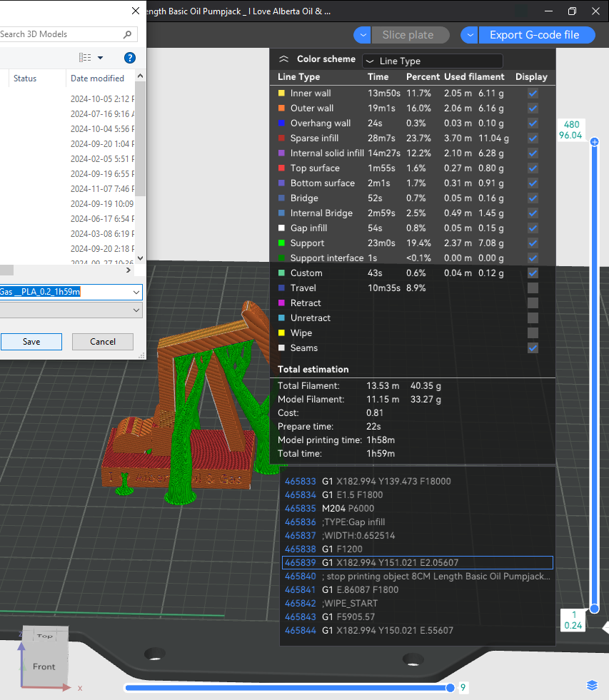The width and height of the screenshot is (609, 700).
Task: Toggle Seams display checkbox
Action: (533, 348)
